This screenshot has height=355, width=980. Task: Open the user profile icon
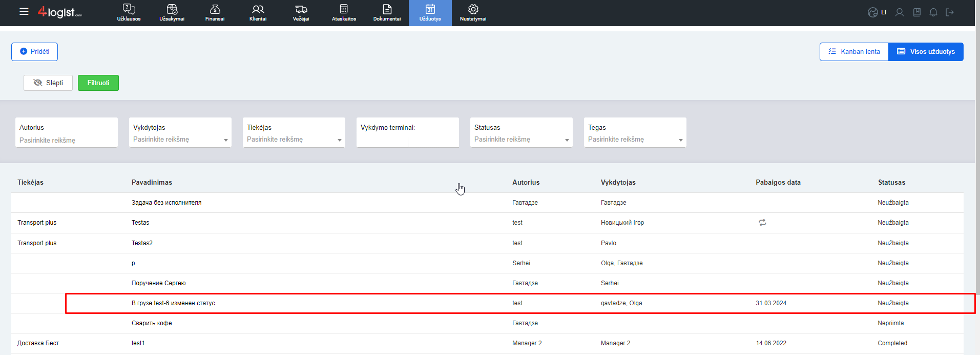click(x=900, y=12)
